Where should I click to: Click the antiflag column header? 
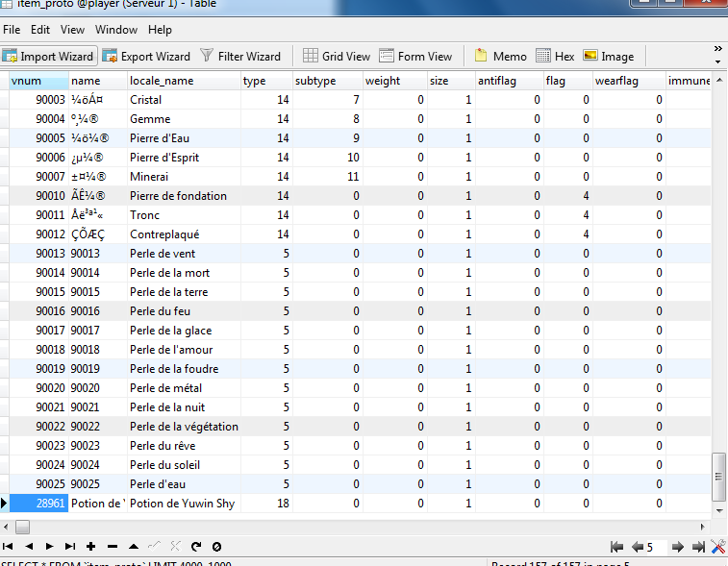click(510, 81)
